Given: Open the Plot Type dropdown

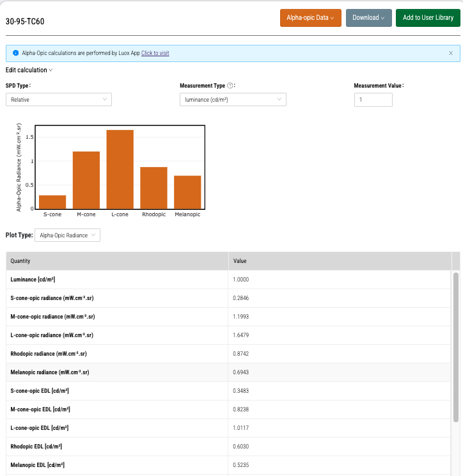Looking at the screenshot, I should click(x=67, y=235).
